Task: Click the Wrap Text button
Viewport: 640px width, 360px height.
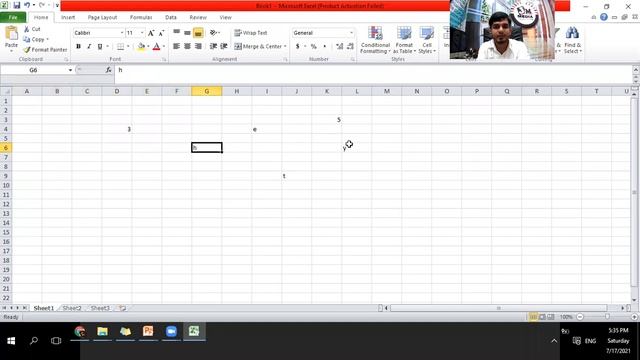Action: [251, 33]
